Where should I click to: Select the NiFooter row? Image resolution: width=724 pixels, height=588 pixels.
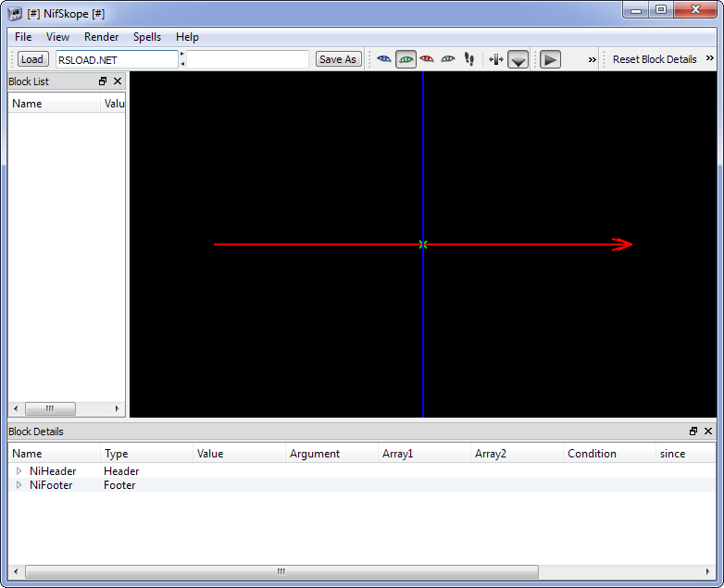pos(362,485)
